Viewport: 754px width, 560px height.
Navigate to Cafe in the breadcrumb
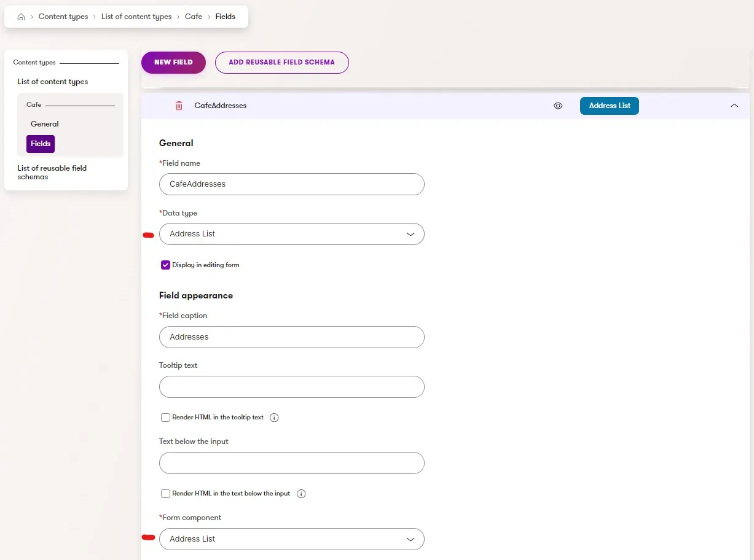coord(194,17)
